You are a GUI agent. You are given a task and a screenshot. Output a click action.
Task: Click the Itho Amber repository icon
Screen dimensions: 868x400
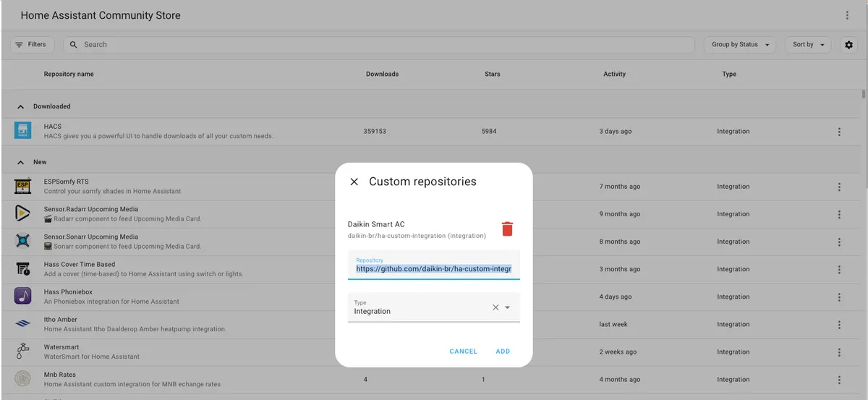click(x=23, y=323)
